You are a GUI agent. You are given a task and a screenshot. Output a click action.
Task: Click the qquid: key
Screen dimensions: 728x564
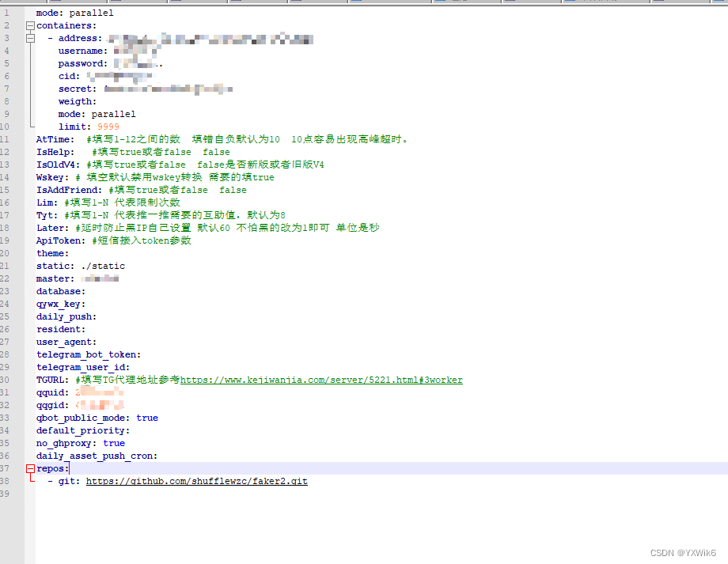[52, 392]
